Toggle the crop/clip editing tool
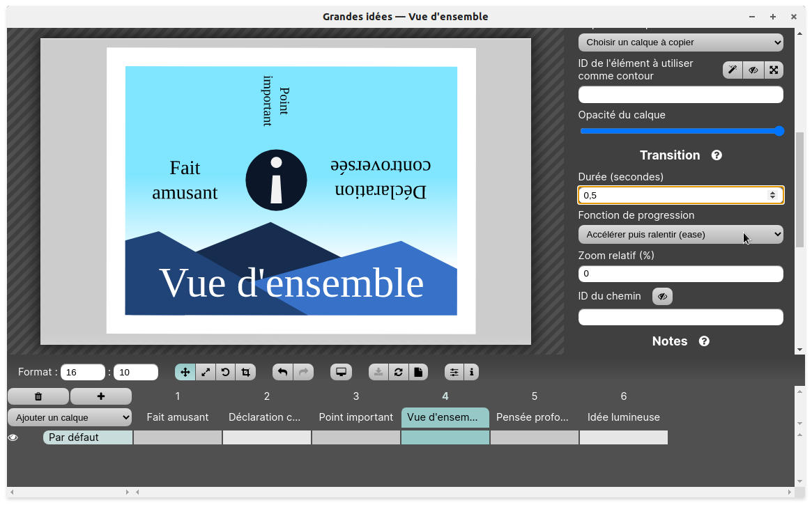The height and width of the screenshot is (505, 812). (x=246, y=373)
